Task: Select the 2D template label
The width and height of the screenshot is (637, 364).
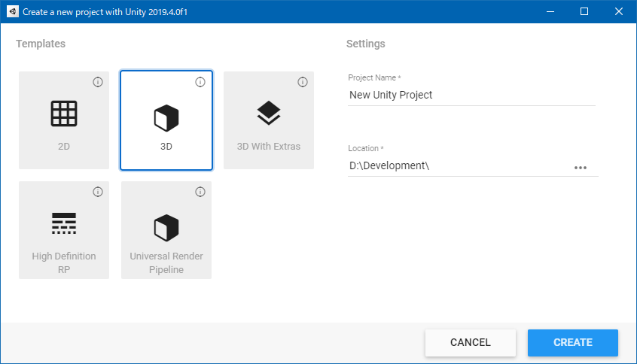Action: click(64, 147)
